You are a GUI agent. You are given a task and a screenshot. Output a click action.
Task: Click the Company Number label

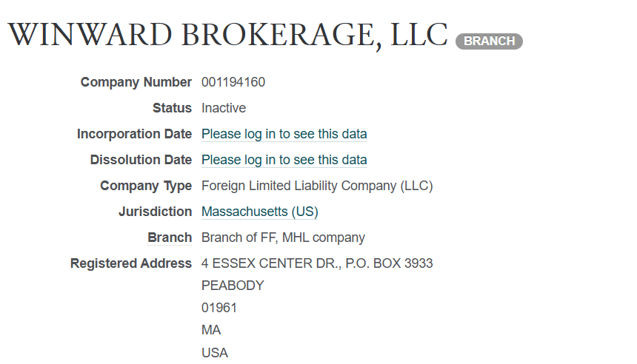(136, 82)
